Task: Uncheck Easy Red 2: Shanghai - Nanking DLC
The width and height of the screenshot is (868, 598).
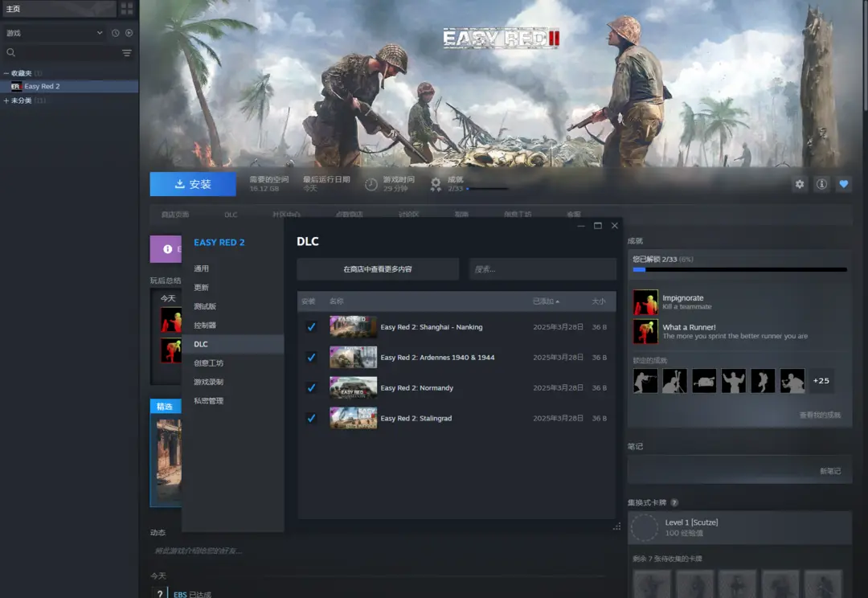Action: [312, 327]
